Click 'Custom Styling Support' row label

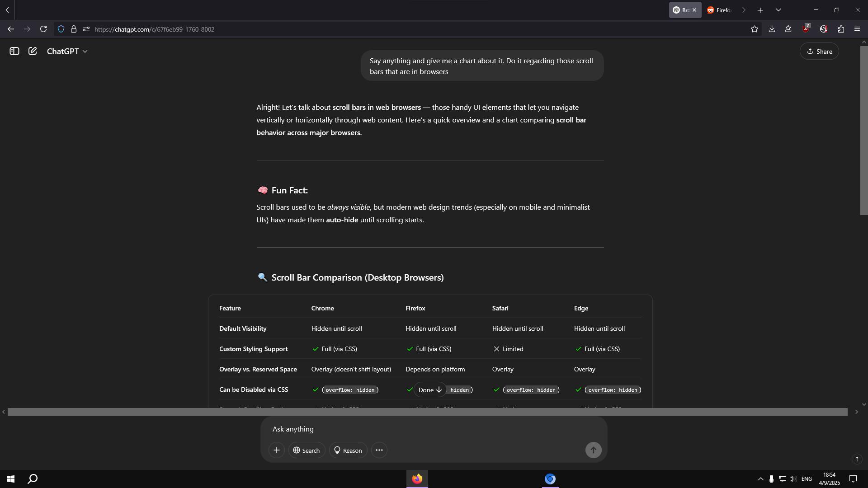pos(253,349)
